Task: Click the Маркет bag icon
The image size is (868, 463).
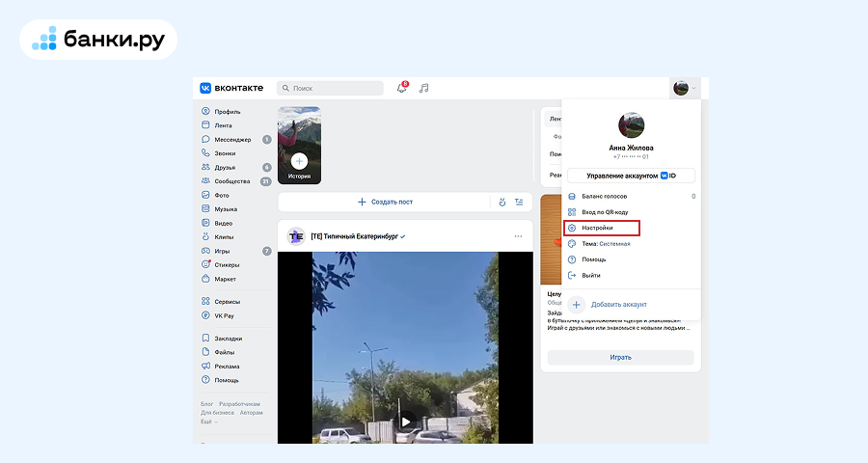Action: point(205,279)
